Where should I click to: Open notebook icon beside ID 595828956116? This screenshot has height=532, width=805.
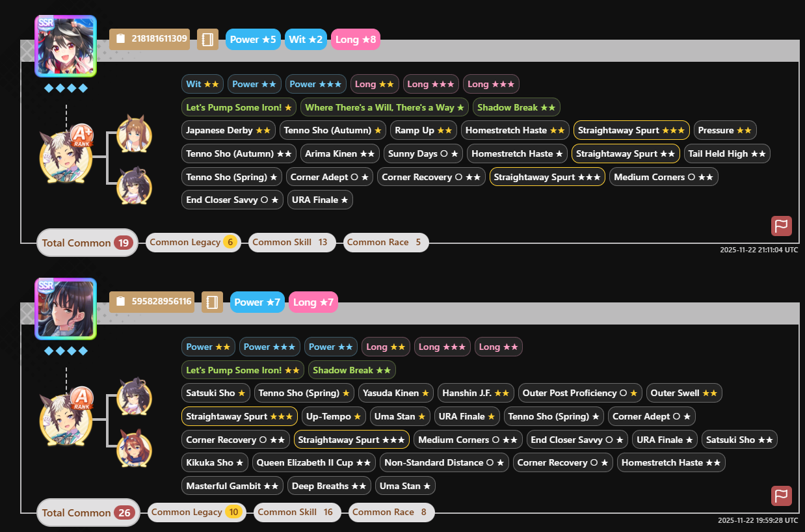pyautogui.click(x=212, y=302)
